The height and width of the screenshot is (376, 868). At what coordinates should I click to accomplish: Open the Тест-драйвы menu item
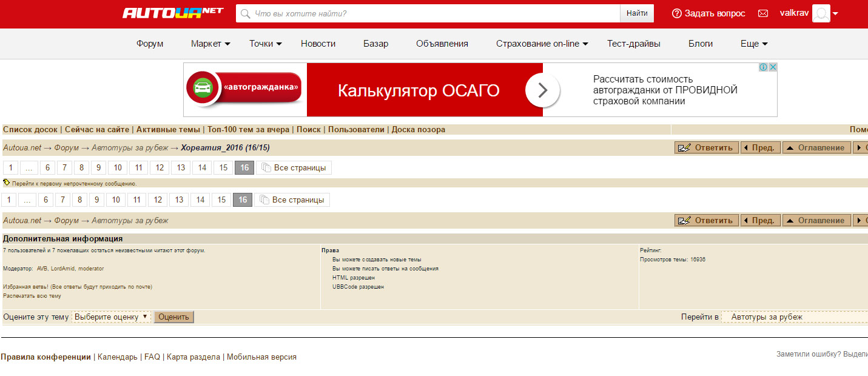633,44
